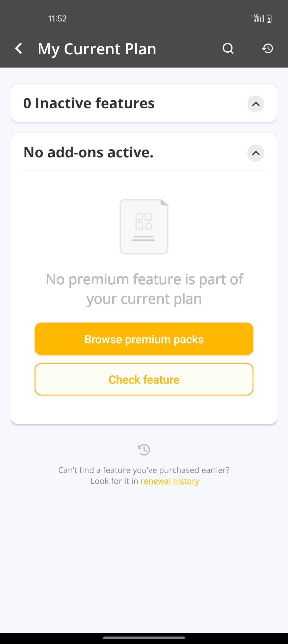Tap the 4G signal strength indicator

click(258, 18)
